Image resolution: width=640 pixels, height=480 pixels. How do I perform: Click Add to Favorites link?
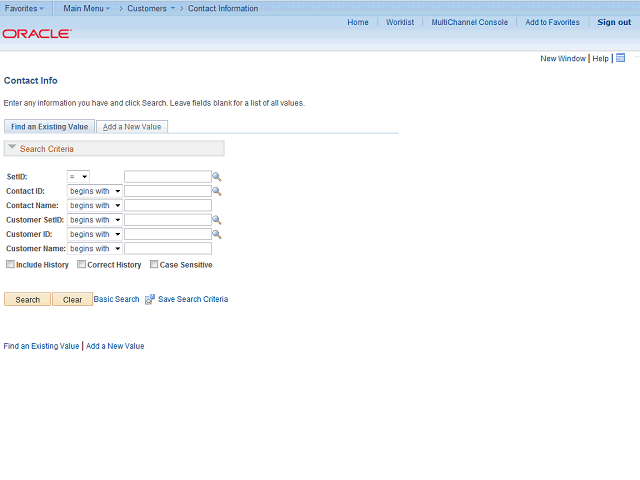(x=552, y=22)
